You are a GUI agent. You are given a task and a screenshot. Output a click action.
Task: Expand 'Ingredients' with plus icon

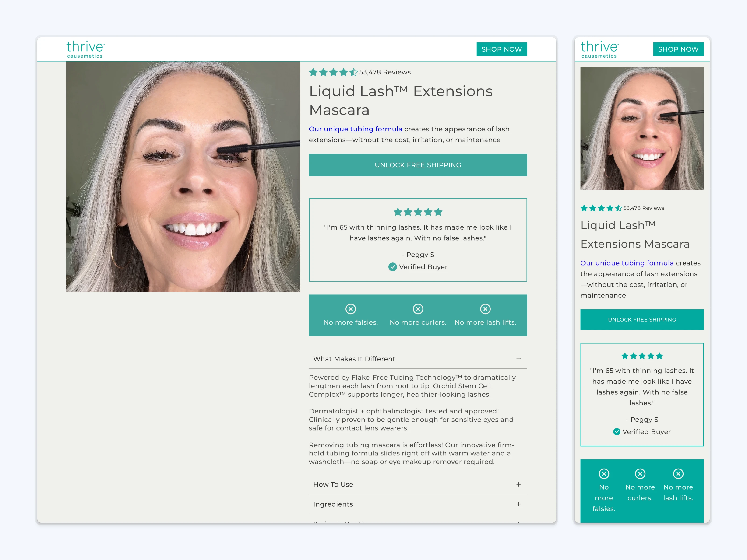pos(518,504)
